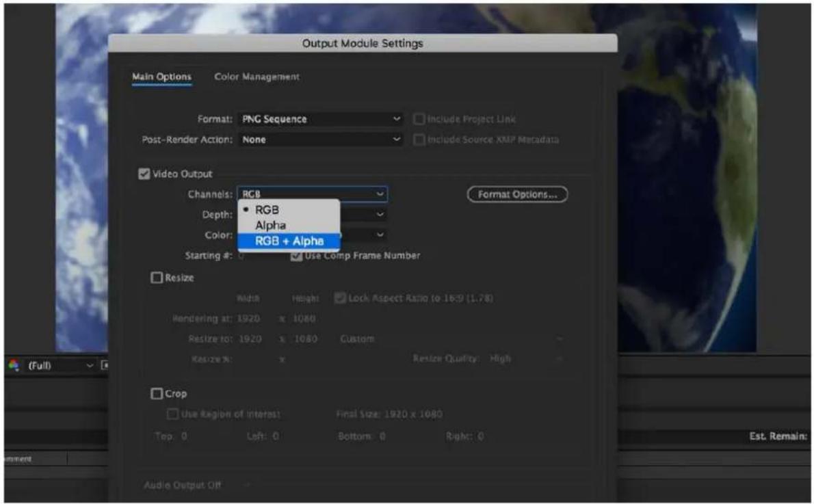Click the Format Options button
This screenshot has width=814, height=504.
coord(517,194)
